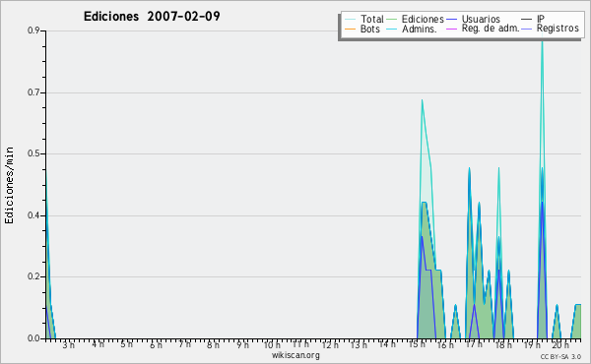The height and width of the screenshot is (364, 591).
Task: Click the '9 h' x-axis label
Action: [x=242, y=344]
